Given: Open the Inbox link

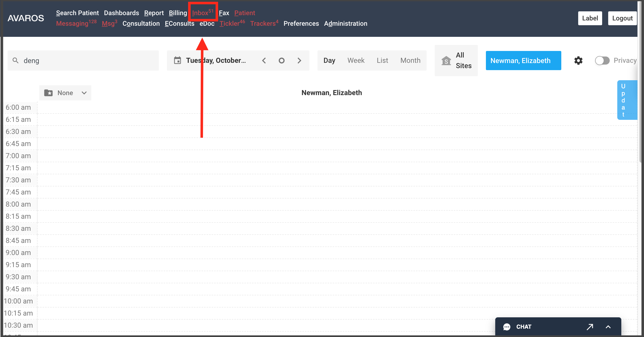Looking at the screenshot, I should point(203,12).
